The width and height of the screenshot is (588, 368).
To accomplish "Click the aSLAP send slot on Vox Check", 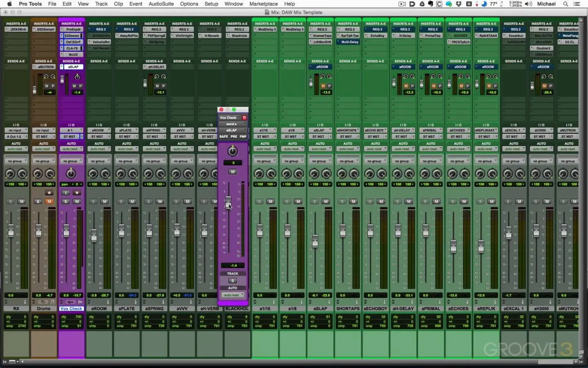I will coord(73,67).
